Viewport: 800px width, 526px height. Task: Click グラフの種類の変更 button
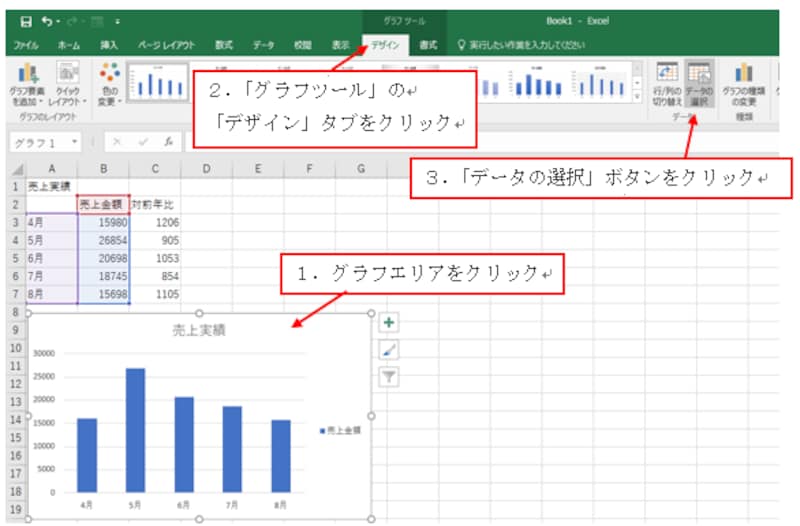[743, 84]
